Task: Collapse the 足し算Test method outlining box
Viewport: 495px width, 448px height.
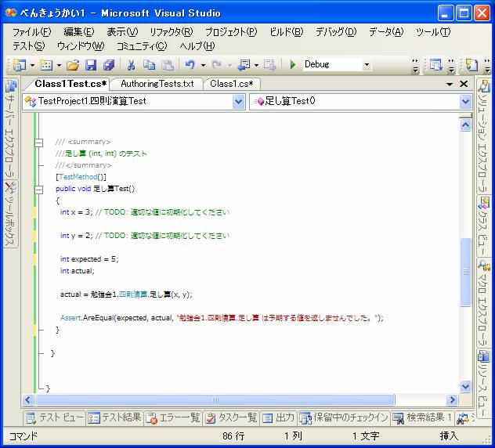Action: click(38, 189)
